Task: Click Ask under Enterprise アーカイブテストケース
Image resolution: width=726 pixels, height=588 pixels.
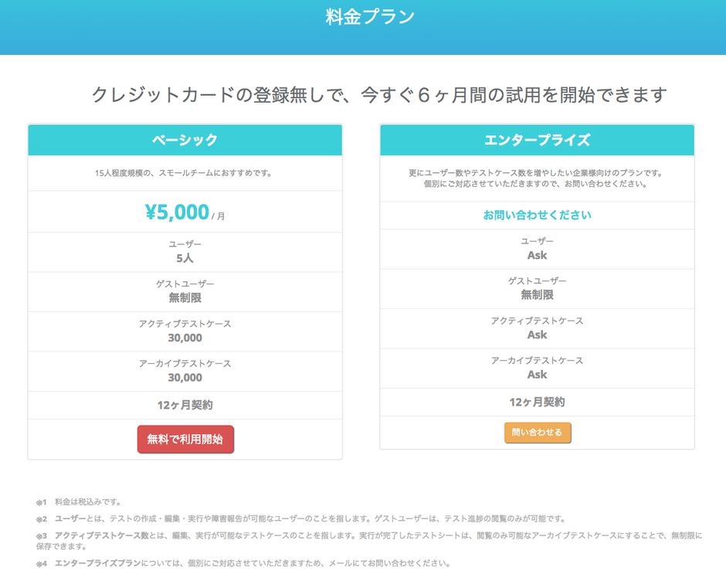Action: tap(537, 375)
